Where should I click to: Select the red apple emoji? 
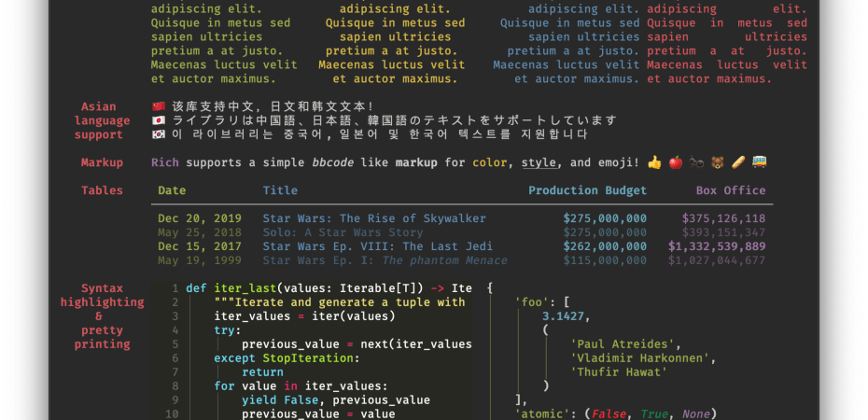pyautogui.click(x=676, y=163)
